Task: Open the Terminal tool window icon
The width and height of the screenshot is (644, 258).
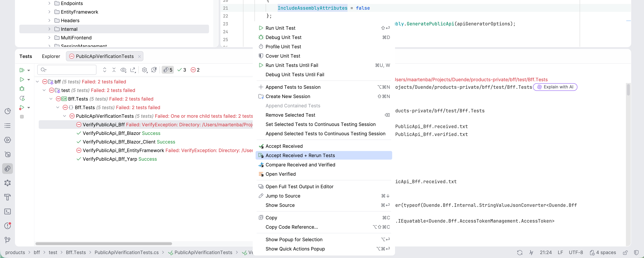Action: [8, 211]
